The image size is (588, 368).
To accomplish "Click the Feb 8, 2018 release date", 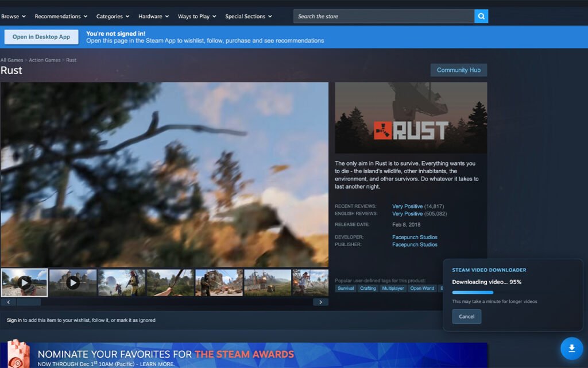I will coord(406,225).
